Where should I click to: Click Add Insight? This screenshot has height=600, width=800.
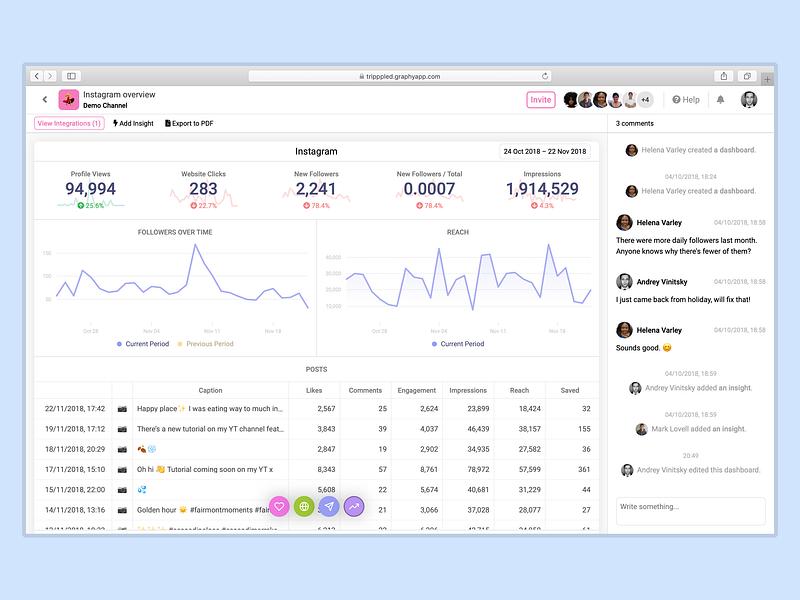[x=133, y=123]
